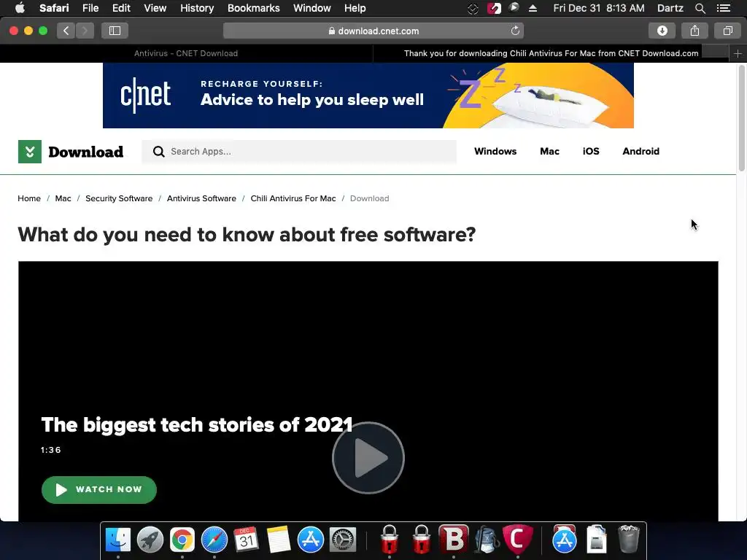Screen dimensions: 747x560
Task: Reload the page with the refresh icon
Action: coord(515,31)
